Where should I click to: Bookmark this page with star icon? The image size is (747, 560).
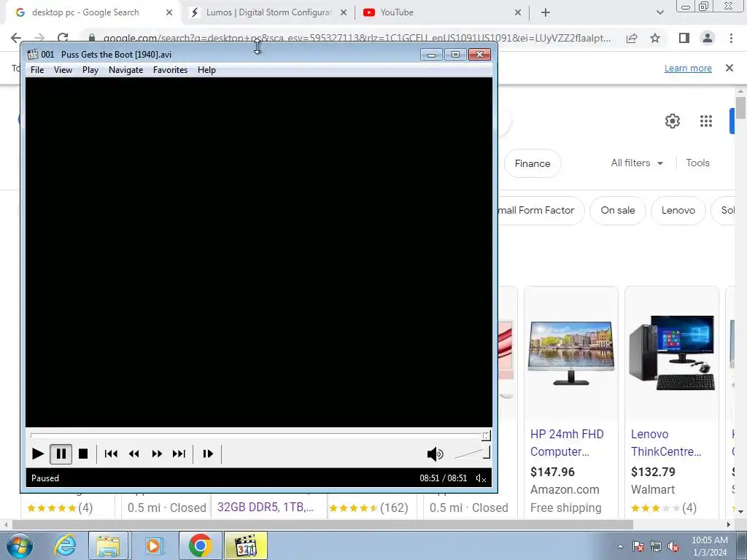point(655,38)
